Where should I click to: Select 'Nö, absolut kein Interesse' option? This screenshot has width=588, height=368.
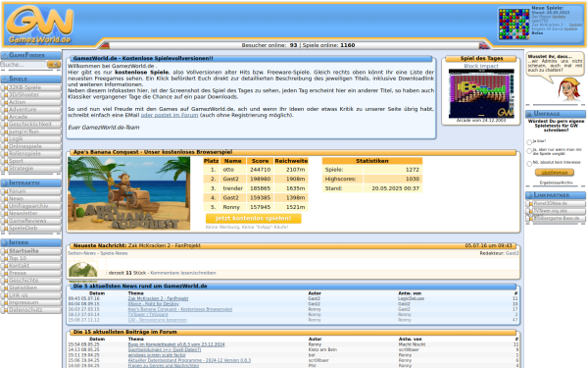[x=529, y=163]
